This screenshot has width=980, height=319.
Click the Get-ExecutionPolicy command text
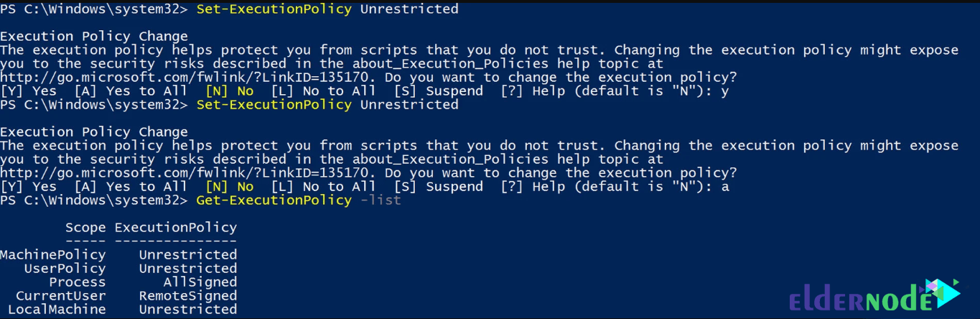coord(274,200)
